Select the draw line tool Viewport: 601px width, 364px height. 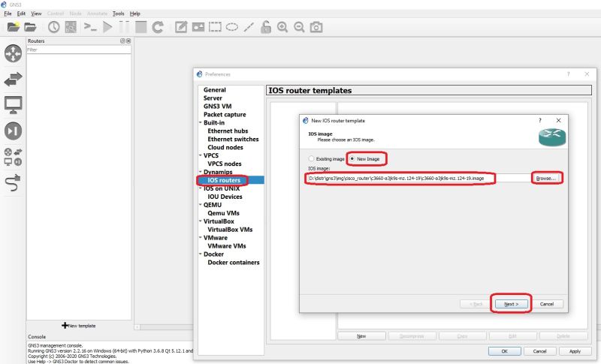point(249,27)
